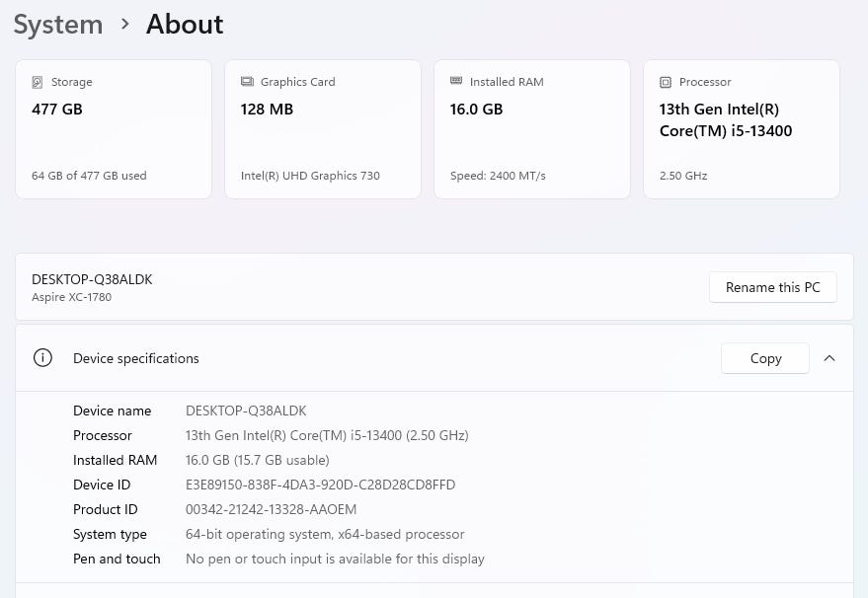
Task: Click the Processor chip icon
Action: [x=666, y=82]
